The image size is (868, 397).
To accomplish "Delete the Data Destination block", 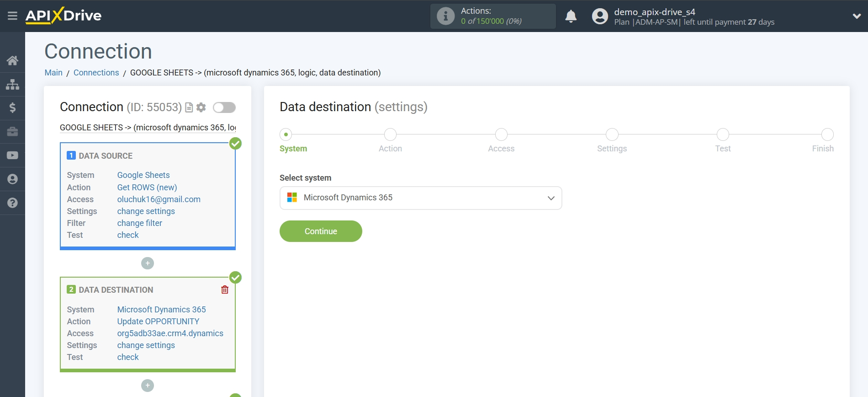I will click(x=225, y=290).
